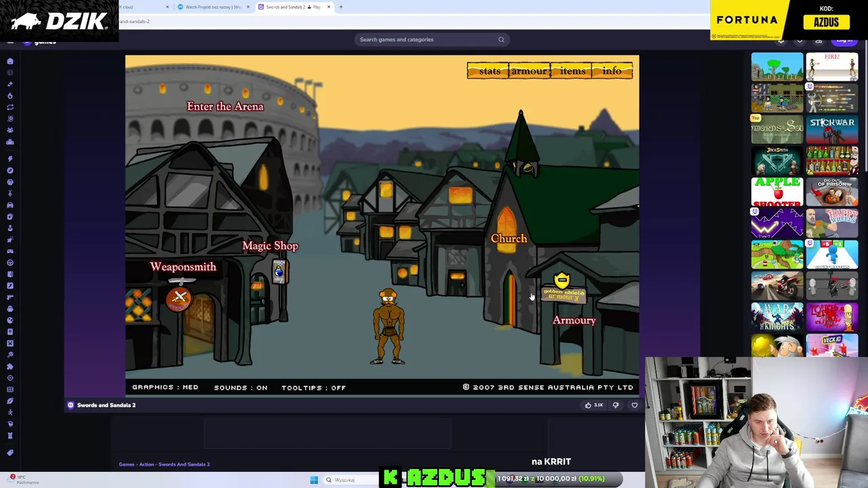Click the home icon in left sidebar

tap(10, 61)
